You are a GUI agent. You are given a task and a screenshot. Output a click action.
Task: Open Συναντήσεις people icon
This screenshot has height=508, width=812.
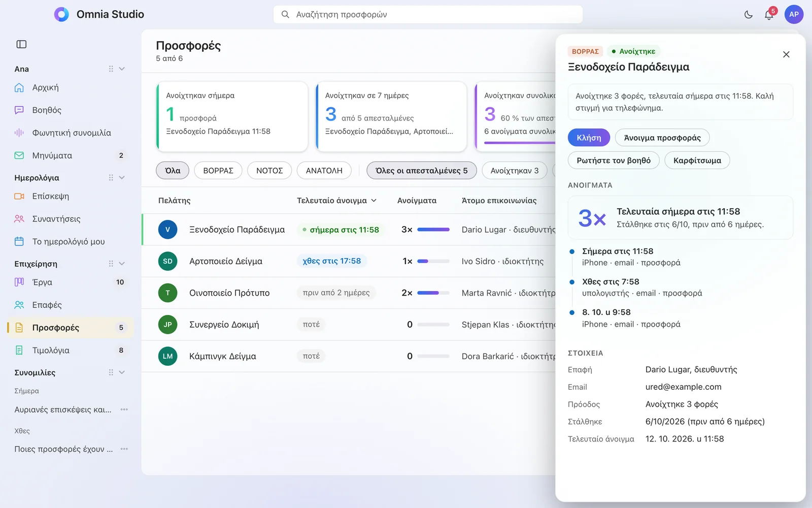(19, 219)
